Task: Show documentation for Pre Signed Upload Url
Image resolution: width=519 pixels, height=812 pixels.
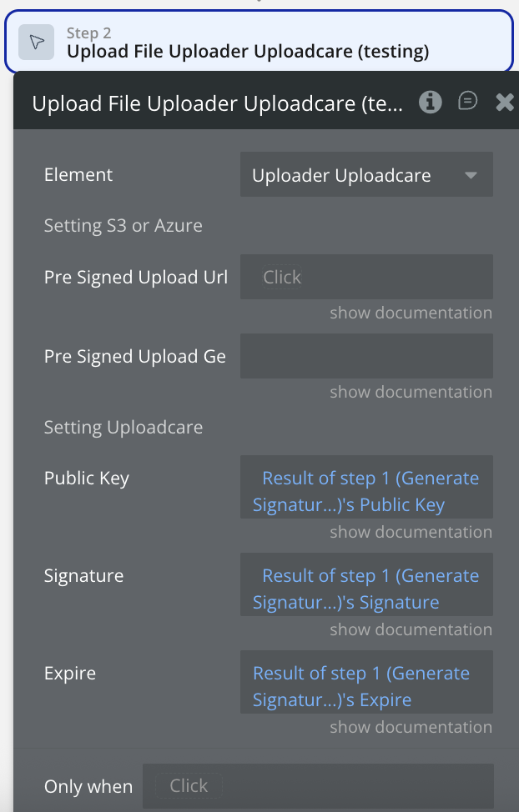Action: (411, 313)
